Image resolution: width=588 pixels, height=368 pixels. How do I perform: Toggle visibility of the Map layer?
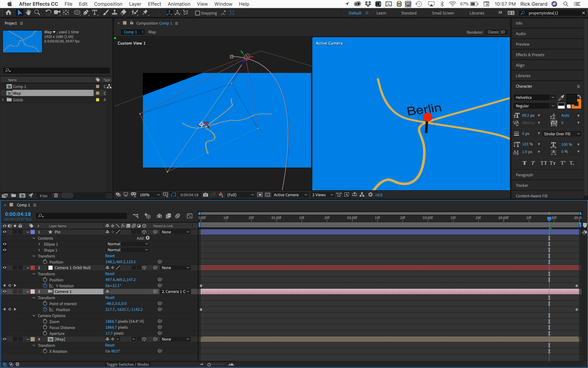5,339
